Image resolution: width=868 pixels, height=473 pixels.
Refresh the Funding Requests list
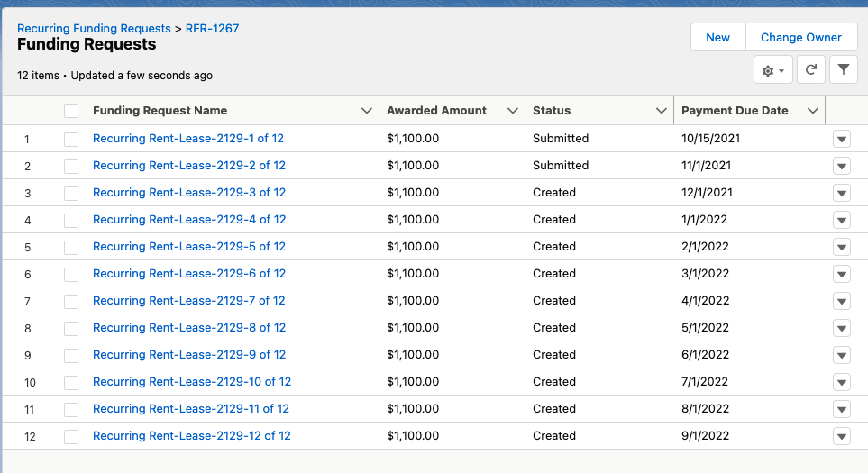(x=811, y=70)
